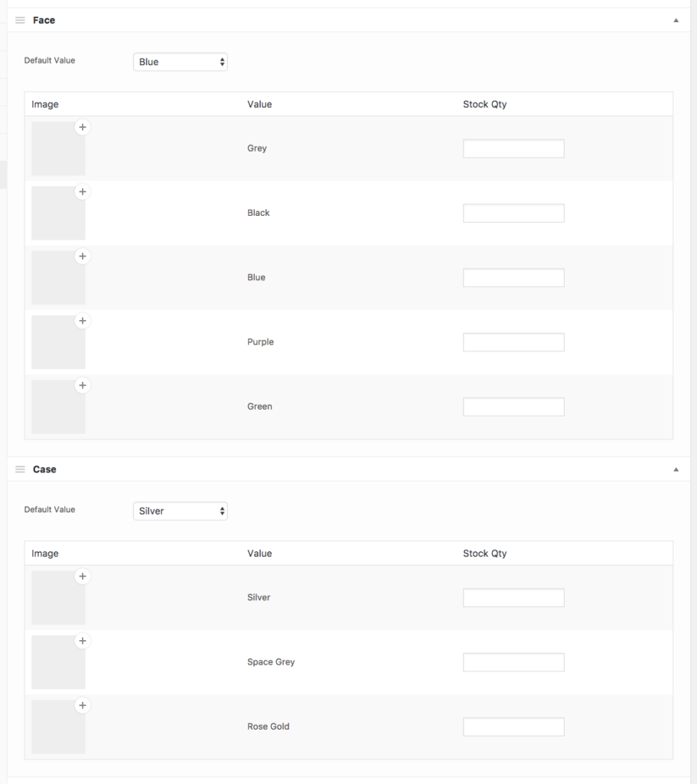Click the add image icon for Rose Gold
The height and width of the screenshot is (784, 697).
pos(83,705)
